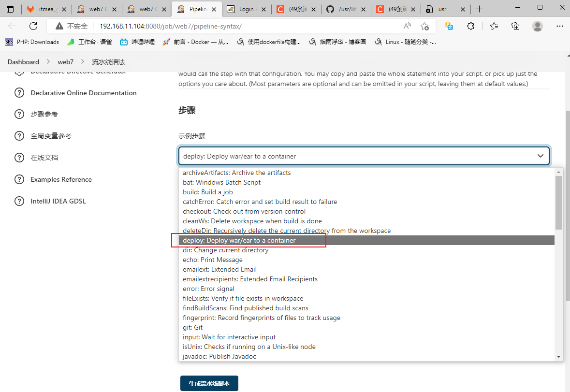Open browser settings and more menu
The width and height of the screenshot is (570, 392).
559,26
